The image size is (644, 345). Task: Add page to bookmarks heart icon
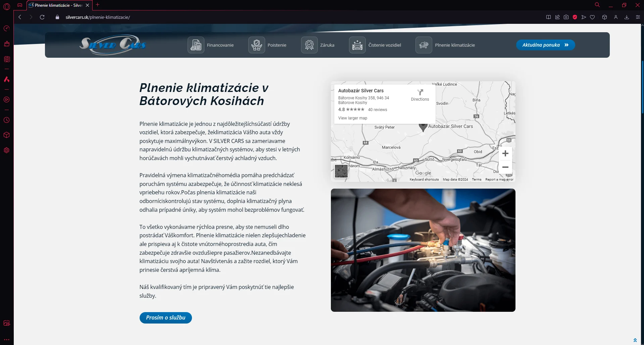pyautogui.click(x=592, y=17)
